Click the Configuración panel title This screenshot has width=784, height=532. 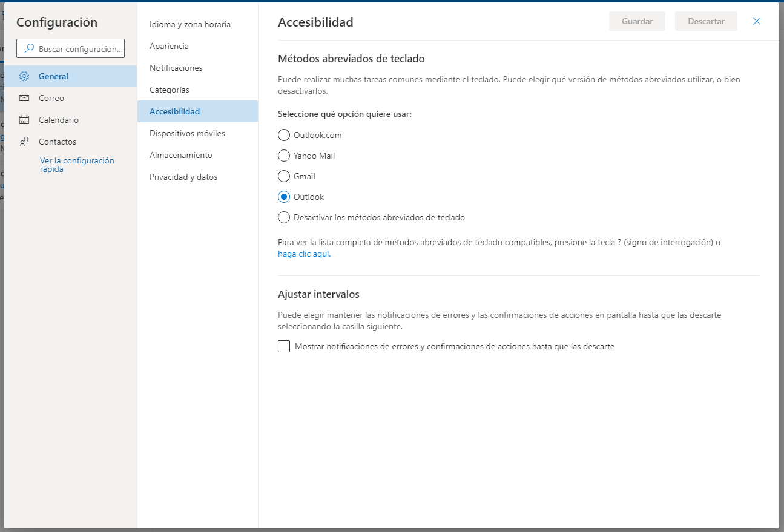[57, 22]
